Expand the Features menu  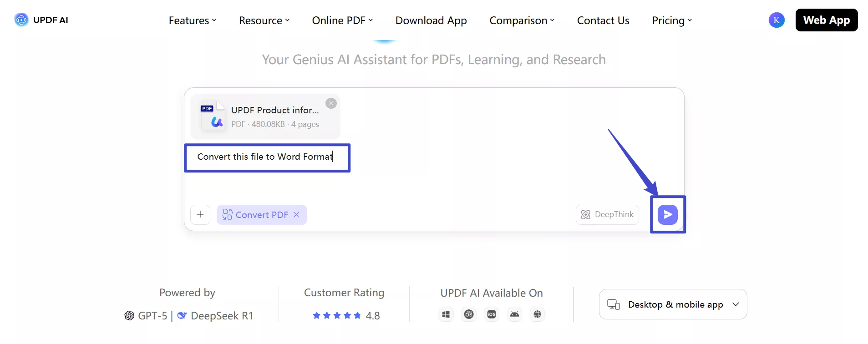point(193,20)
